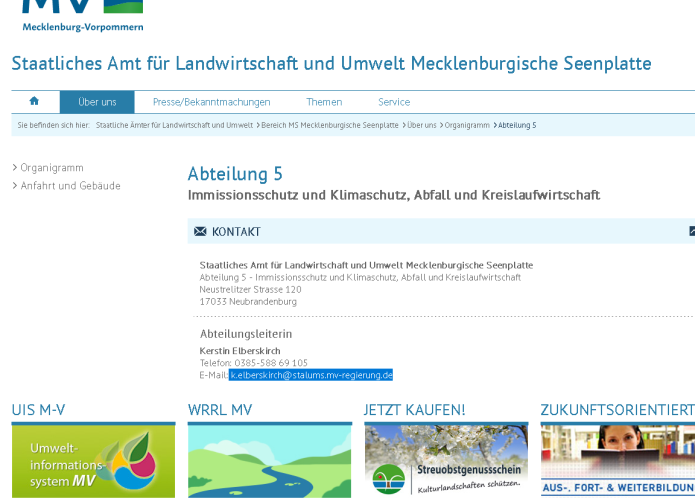Click the Kontakt envelope icon
This screenshot has width=695, height=500.
(200, 231)
